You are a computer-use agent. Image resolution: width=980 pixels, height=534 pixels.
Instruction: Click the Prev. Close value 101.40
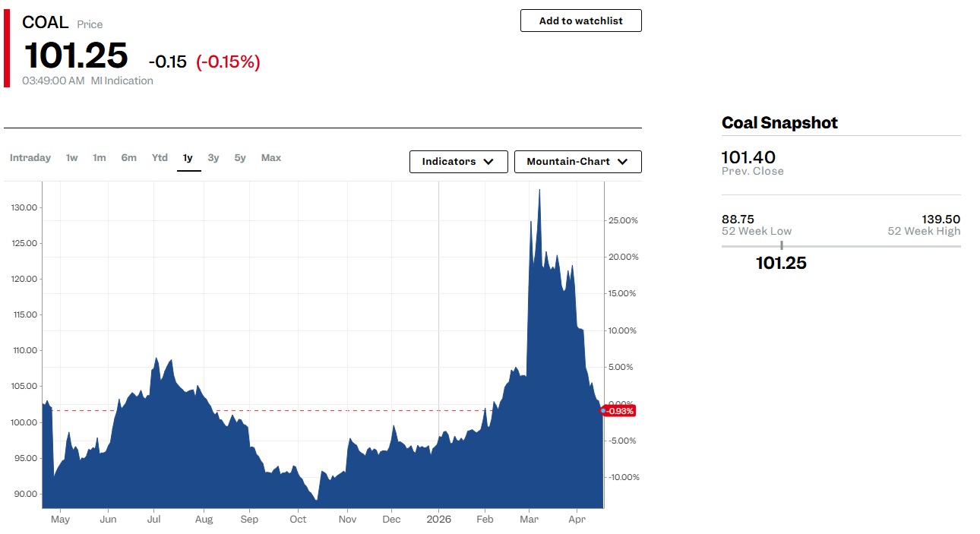(748, 157)
